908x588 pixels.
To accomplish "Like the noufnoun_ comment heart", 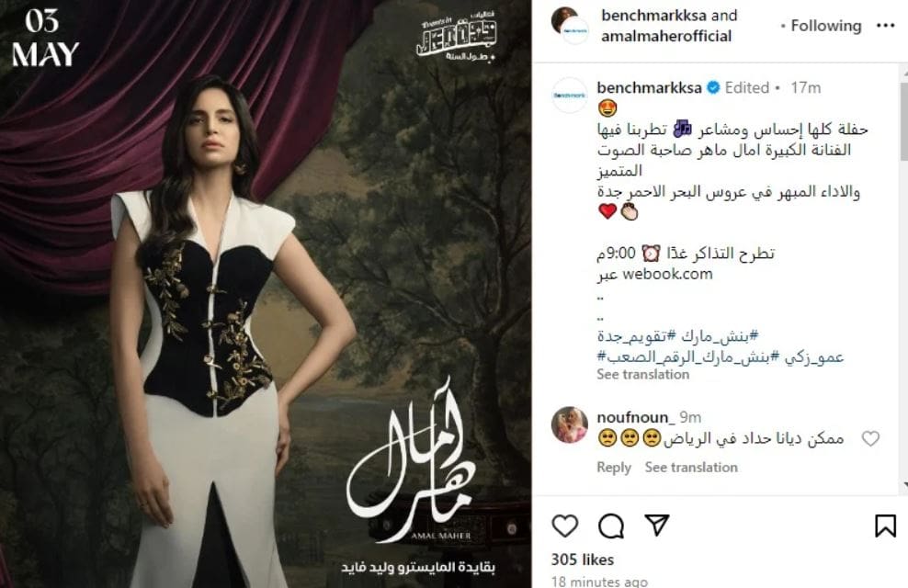I will point(870,438).
